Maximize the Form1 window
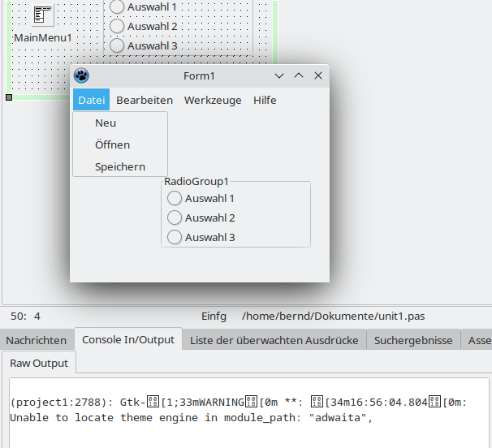 (x=299, y=76)
